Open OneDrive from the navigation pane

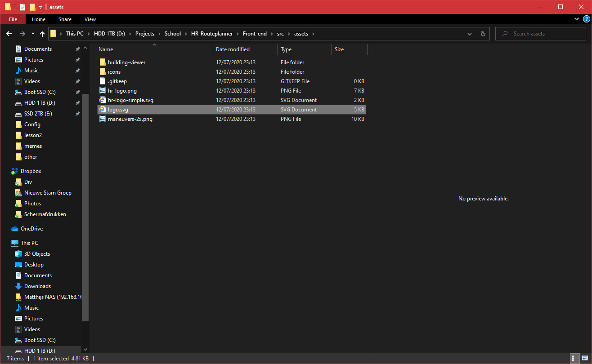[29, 228]
